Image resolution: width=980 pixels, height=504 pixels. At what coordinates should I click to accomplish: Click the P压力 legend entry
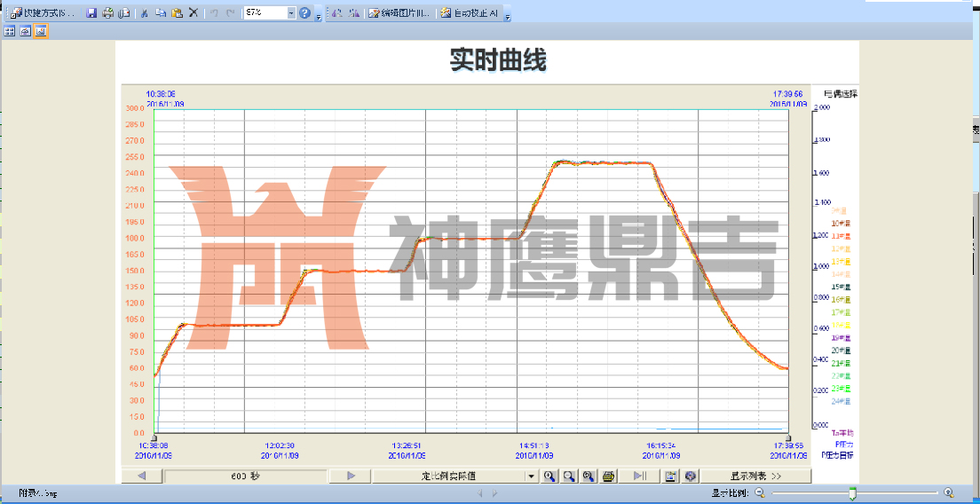coord(844,444)
